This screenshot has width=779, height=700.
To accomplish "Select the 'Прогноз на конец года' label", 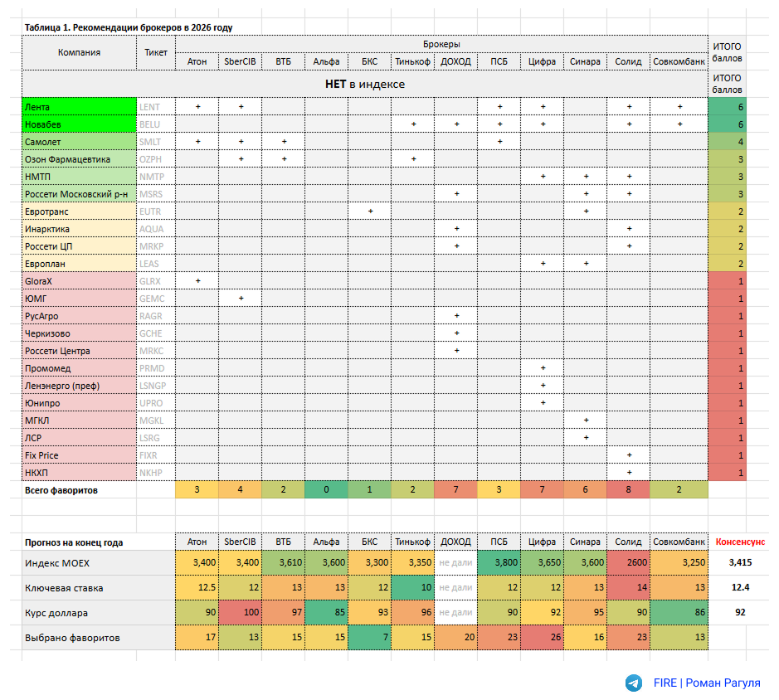I will (74, 542).
